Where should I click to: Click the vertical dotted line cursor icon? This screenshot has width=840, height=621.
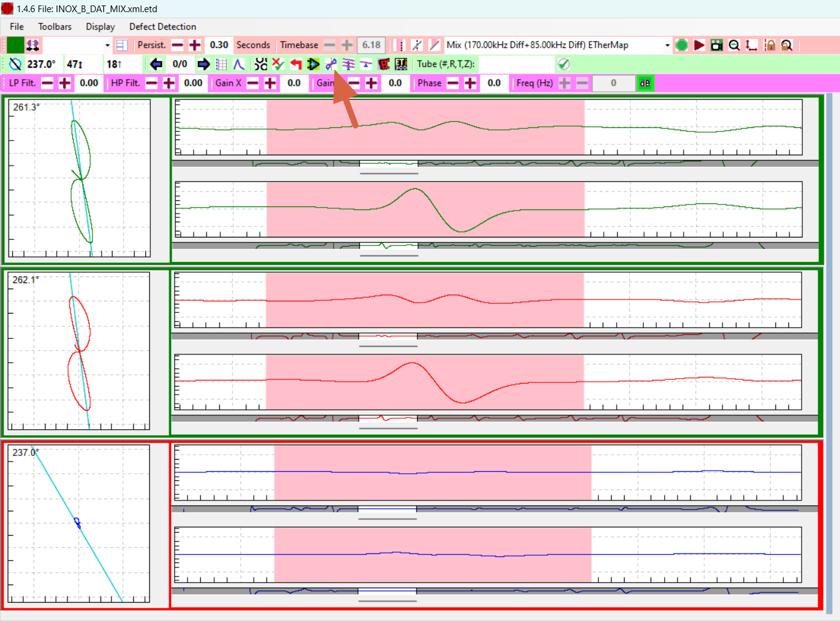click(x=401, y=45)
